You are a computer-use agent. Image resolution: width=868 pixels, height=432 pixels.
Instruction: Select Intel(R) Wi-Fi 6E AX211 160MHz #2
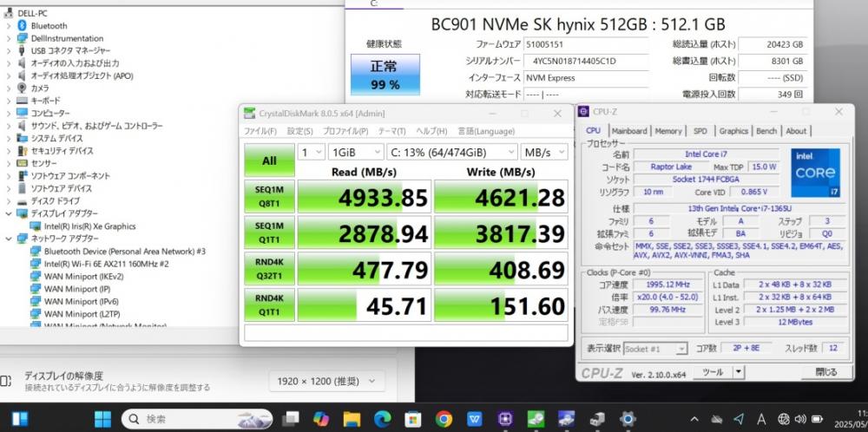(106, 264)
